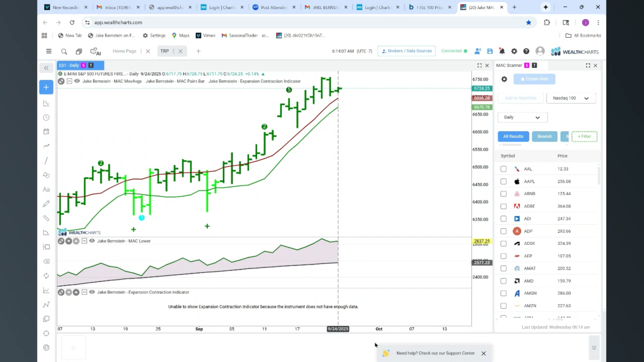Toggle visibility of MAC MovAvgs indicators
This screenshot has width=644, height=362.
[77, 81]
